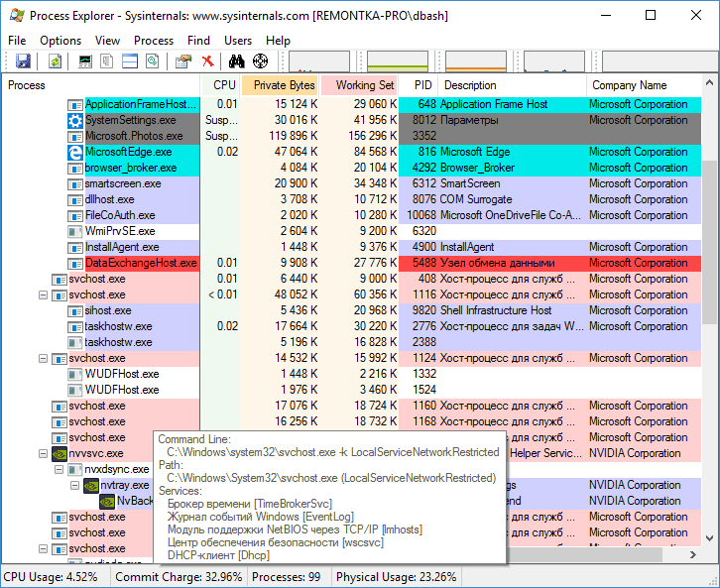720x588 pixels.
Task: Click the green-line mini graph in toolbar
Action: coord(398,61)
